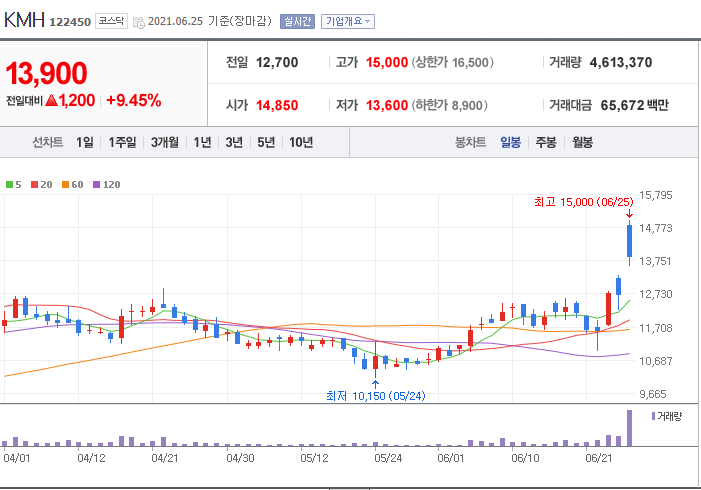Click the 10,687 price axis label
The height and width of the screenshot is (490, 701).
[655, 361]
